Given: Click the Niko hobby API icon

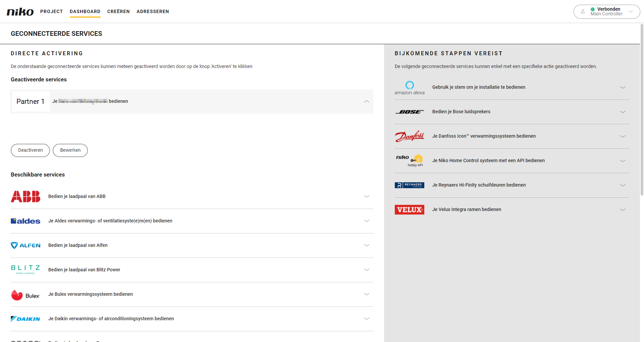Looking at the screenshot, I should pos(409,161).
